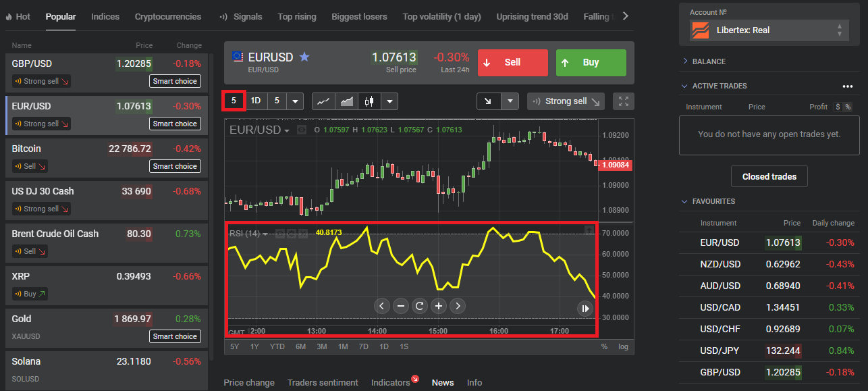The width and height of the screenshot is (868, 391).
Task: Click the green Buy button
Action: coord(591,62)
